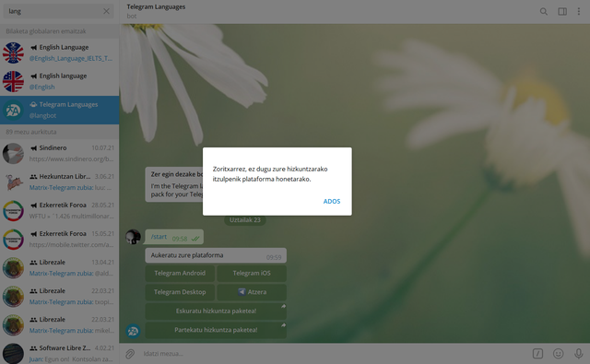Open the Sindinero message result

pyautogui.click(x=59, y=153)
